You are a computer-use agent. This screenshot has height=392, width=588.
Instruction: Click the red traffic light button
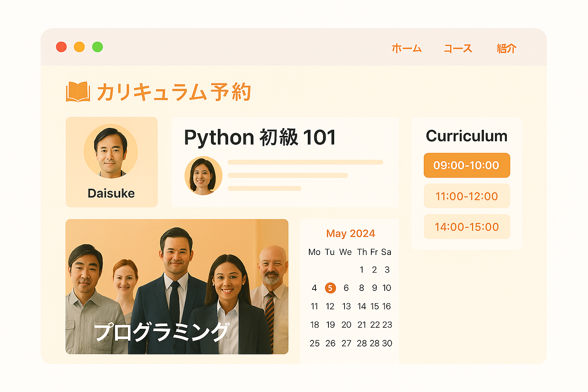coord(60,47)
